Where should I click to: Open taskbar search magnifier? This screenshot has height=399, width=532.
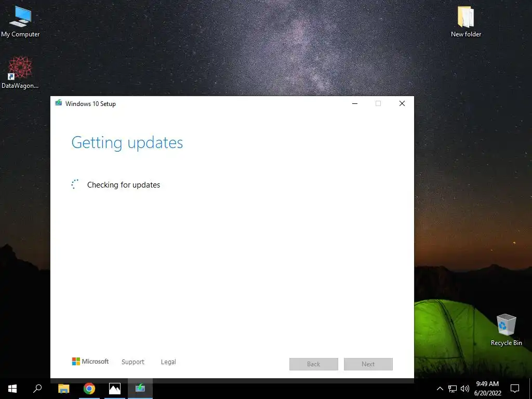tap(37, 389)
